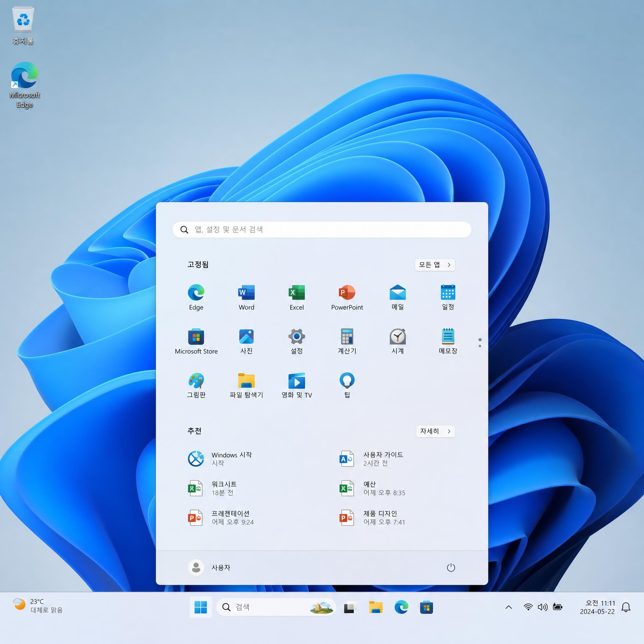
Task: Open Edge from pinned apps
Action: coord(196,297)
